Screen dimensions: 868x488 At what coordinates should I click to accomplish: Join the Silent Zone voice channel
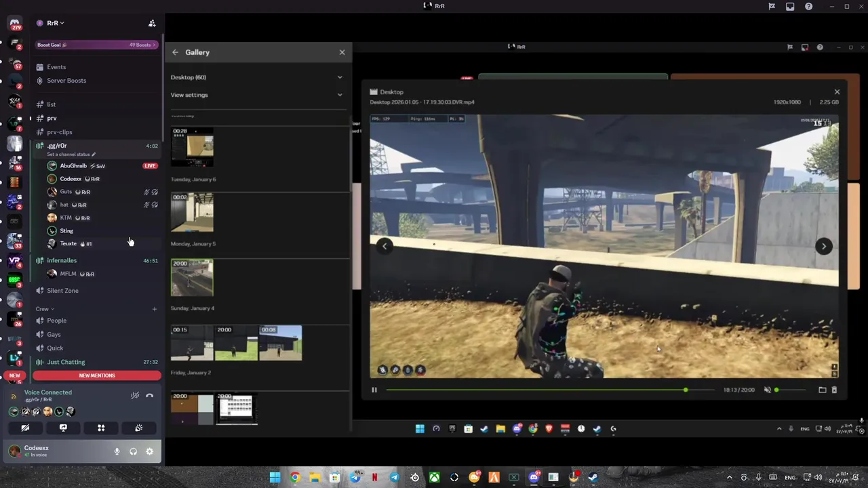coord(96,291)
